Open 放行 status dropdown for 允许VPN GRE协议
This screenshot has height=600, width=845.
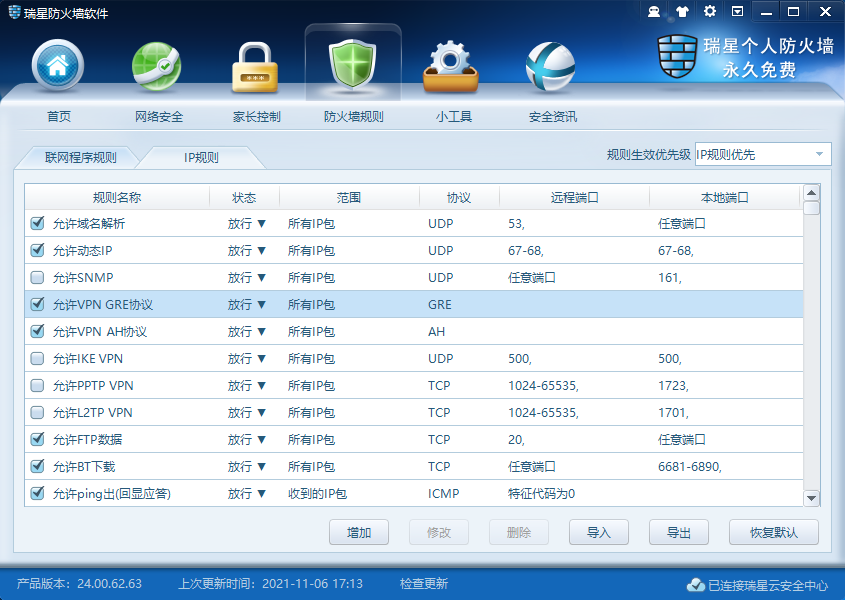(x=246, y=305)
